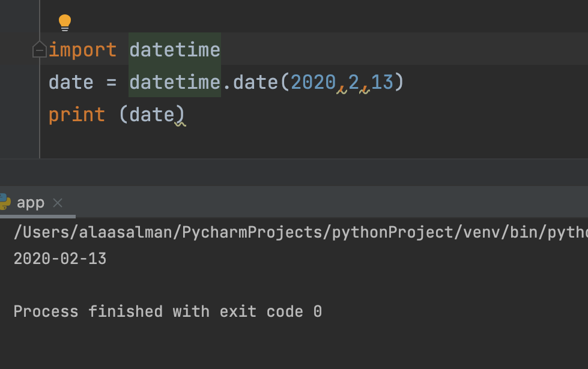Viewport: 588px width, 369px height.
Task: Click the date argument inside print
Action: coord(152,115)
